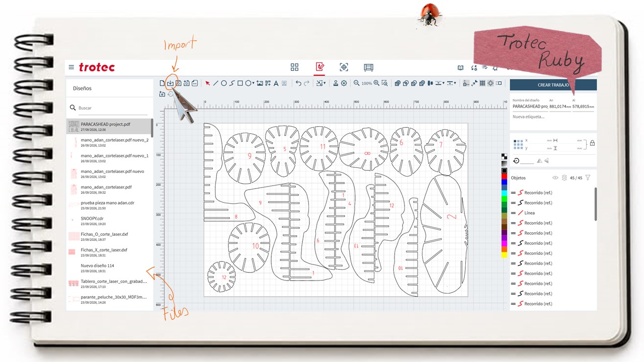The width and height of the screenshot is (644, 362).
Task: Zoom in on the canvas
Action: [x=376, y=83]
